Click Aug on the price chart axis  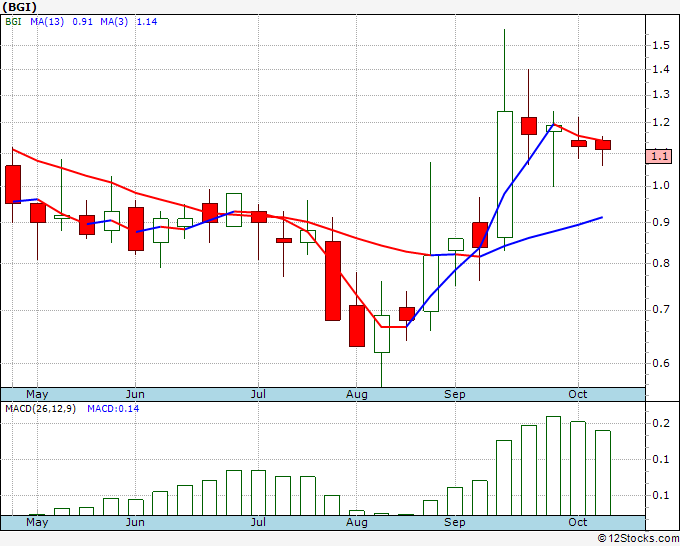coord(356,394)
